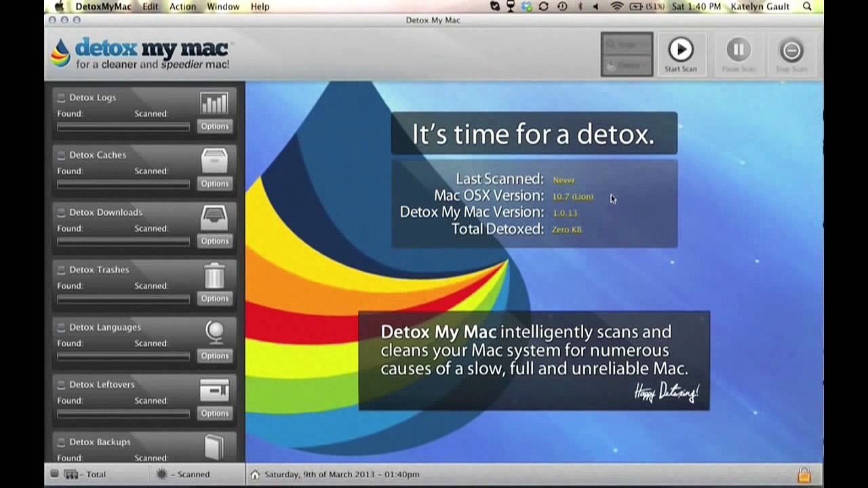Click the Detox Logs bar chart icon

pyautogui.click(x=214, y=103)
